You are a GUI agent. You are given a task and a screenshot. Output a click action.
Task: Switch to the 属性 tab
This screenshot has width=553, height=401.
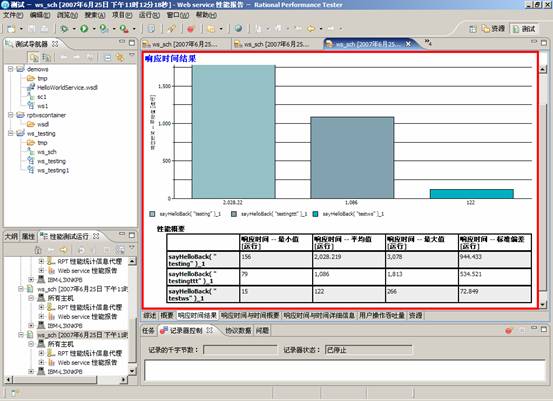click(x=28, y=236)
